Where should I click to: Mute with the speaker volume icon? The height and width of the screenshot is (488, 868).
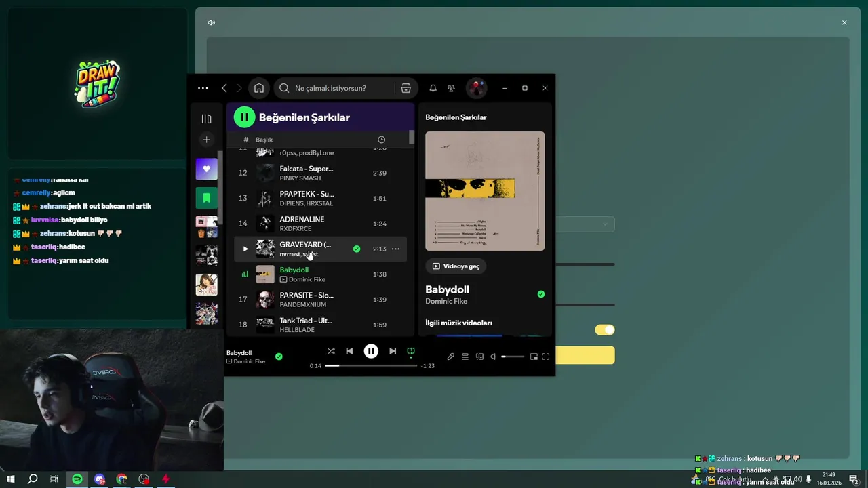[494, 357]
